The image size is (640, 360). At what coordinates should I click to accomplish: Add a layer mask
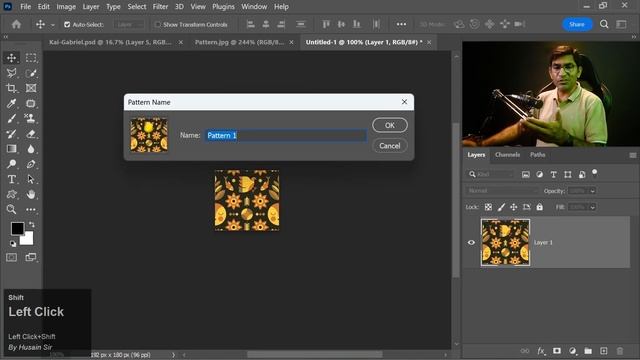[557, 351]
